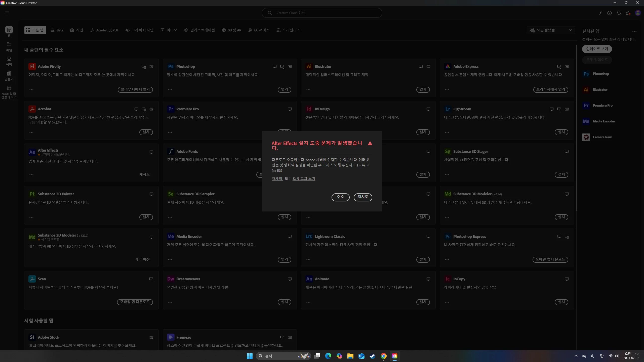Click the View Updates (업데이트 보기) button
Screen dimensions: 644x362
point(597,49)
